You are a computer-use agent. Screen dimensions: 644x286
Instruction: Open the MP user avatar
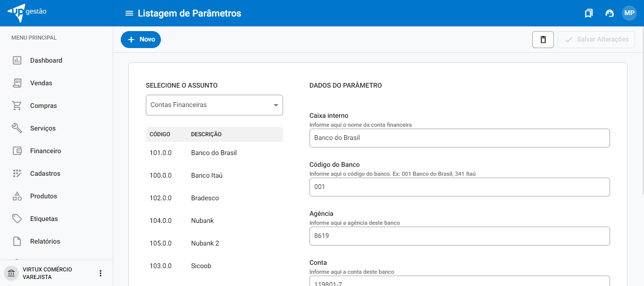[x=629, y=13]
